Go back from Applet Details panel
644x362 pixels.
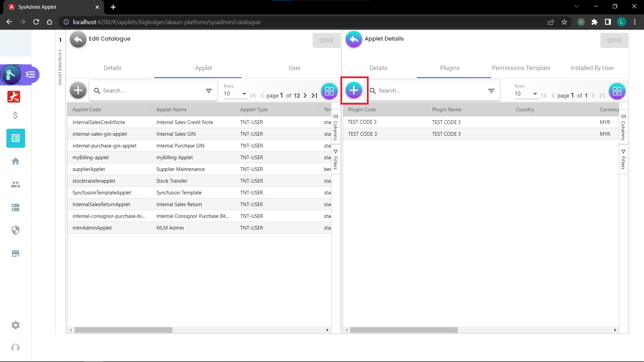(x=354, y=40)
